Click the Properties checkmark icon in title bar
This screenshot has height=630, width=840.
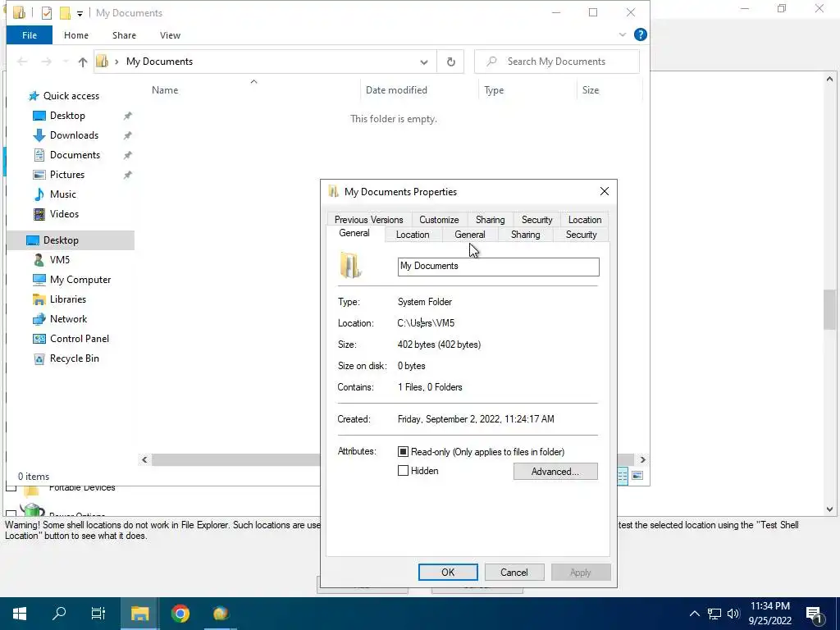click(47, 13)
